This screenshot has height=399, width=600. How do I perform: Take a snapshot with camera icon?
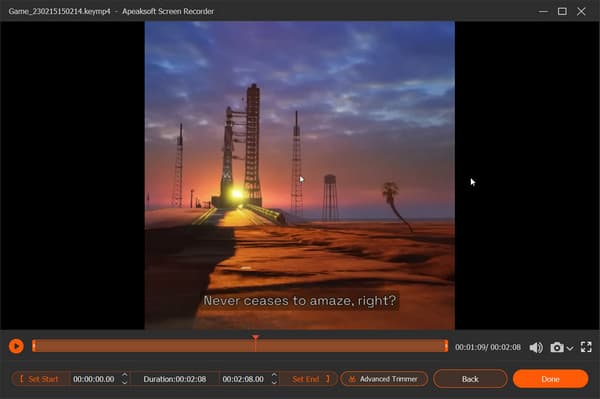click(x=557, y=347)
